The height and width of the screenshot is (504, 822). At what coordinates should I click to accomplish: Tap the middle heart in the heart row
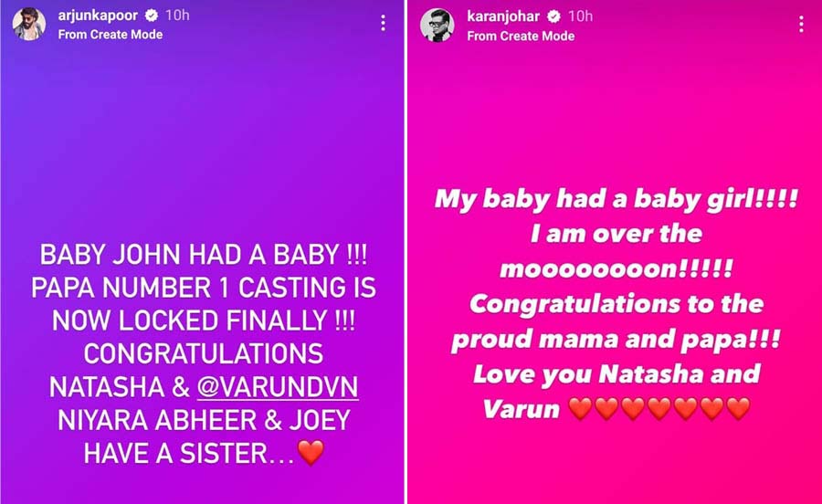(659, 409)
